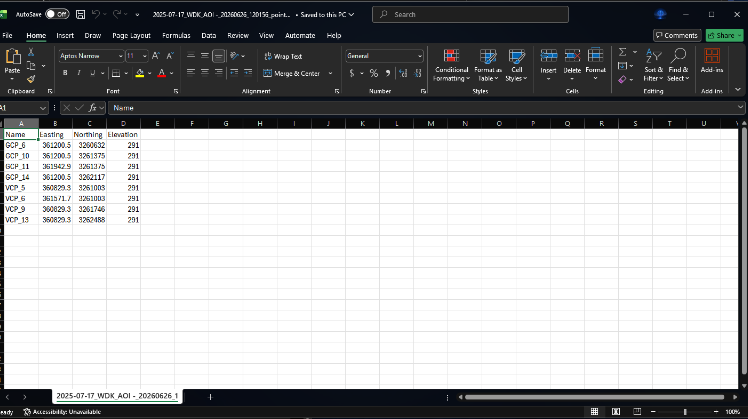
Task: Click the Format Painter brush icon
Action: click(x=31, y=79)
